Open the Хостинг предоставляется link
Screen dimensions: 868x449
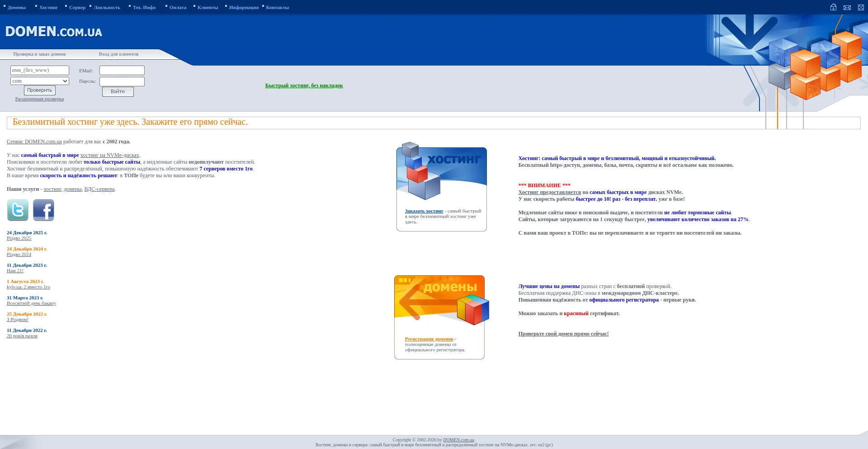pos(550,192)
